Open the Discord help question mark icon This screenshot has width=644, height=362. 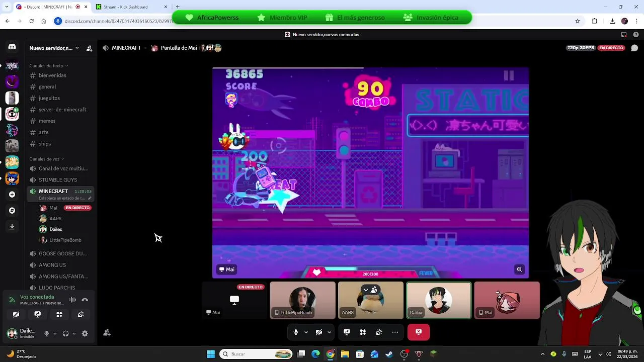pyautogui.click(x=635, y=35)
